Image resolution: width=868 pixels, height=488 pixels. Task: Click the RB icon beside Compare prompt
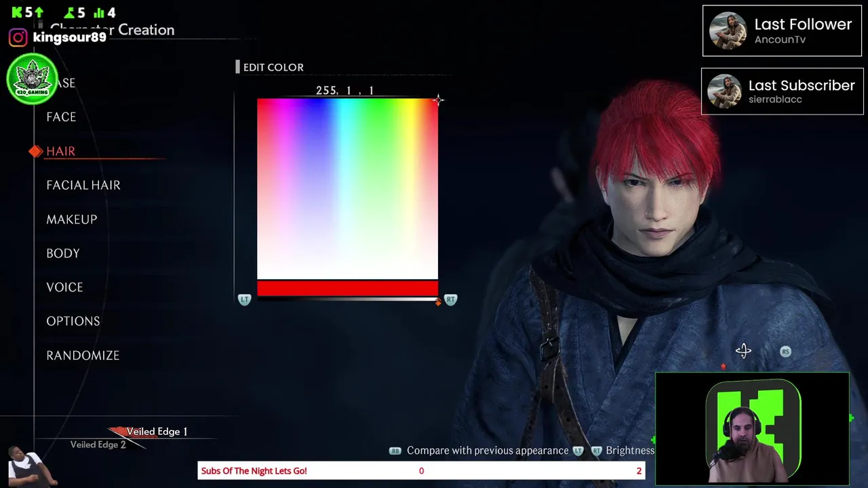coord(395,451)
